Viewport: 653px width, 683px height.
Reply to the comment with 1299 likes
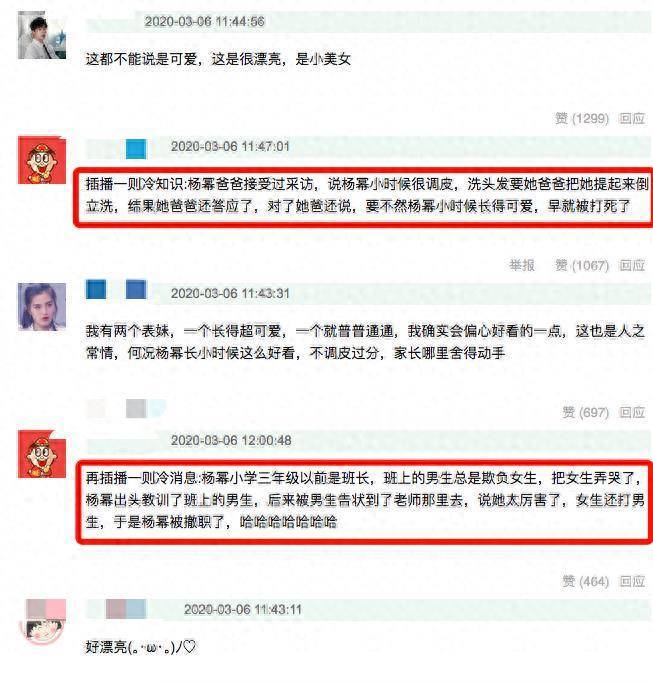[632, 118]
